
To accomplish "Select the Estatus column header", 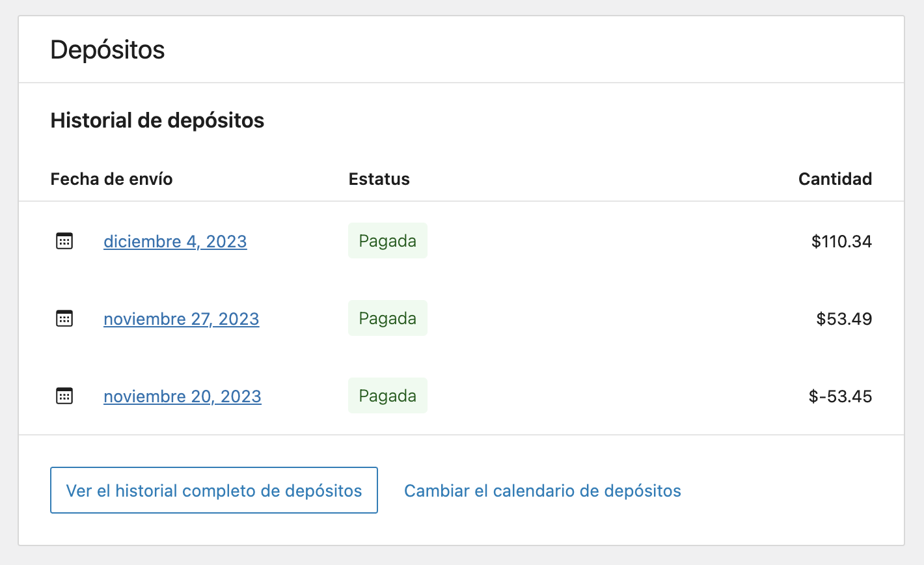I will tap(379, 179).
